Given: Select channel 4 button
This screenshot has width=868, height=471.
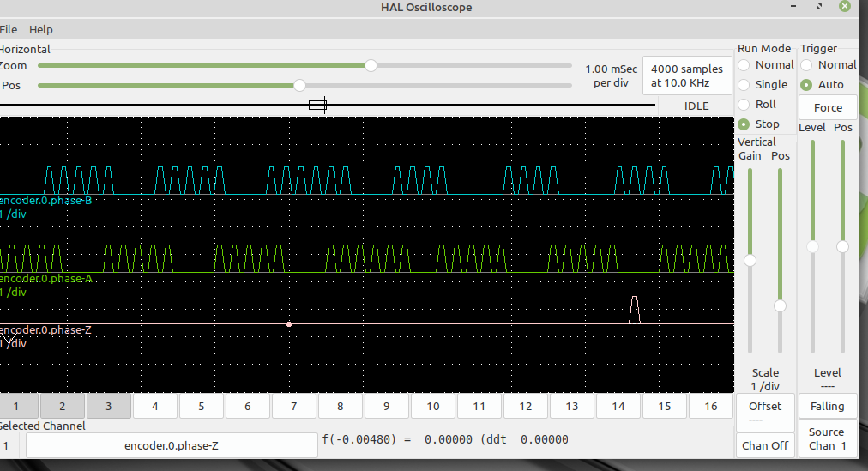Looking at the screenshot, I should pyautogui.click(x=154, y=406).
